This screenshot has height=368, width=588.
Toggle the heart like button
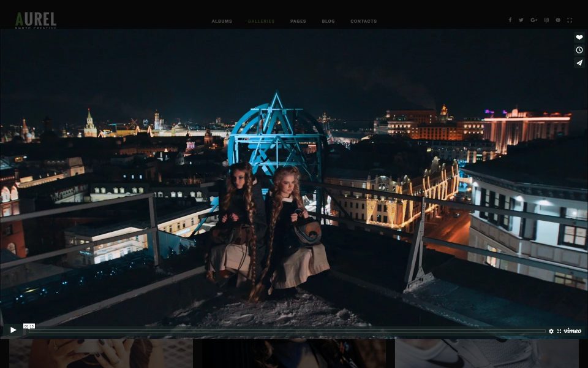pyautogui.click(x=579, y=37)
